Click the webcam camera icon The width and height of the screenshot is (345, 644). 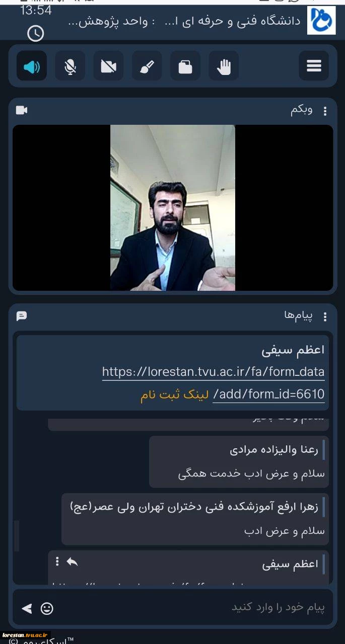pos(22,110)
